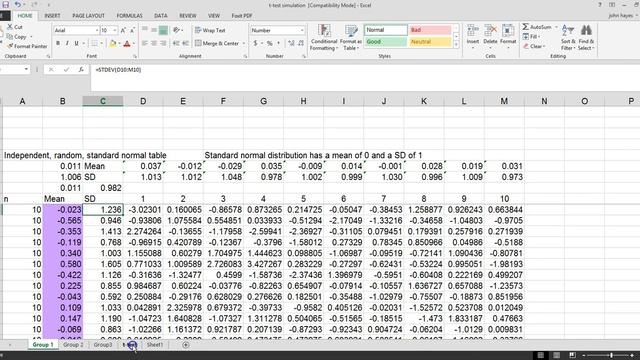Switch to the FORMULAS ribbon tab

pyautogui.click(x=129, y=16)
